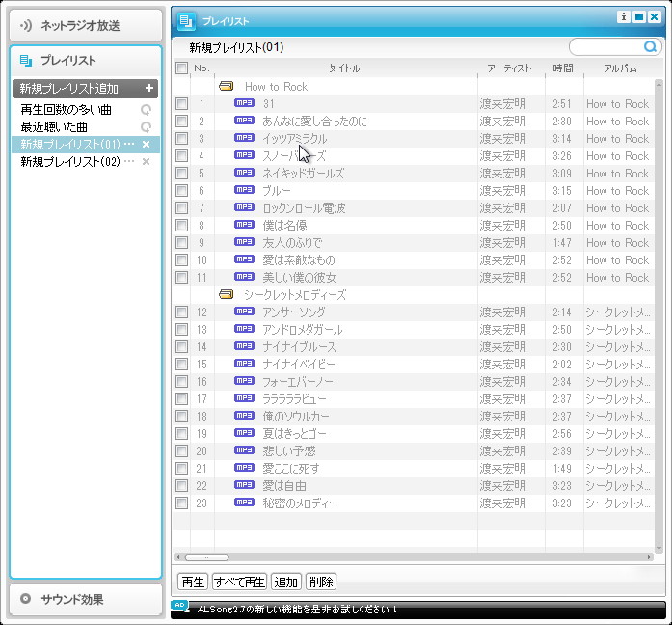Select track title フォーエバーノー
672x625 pixels.
coord(298,382)
